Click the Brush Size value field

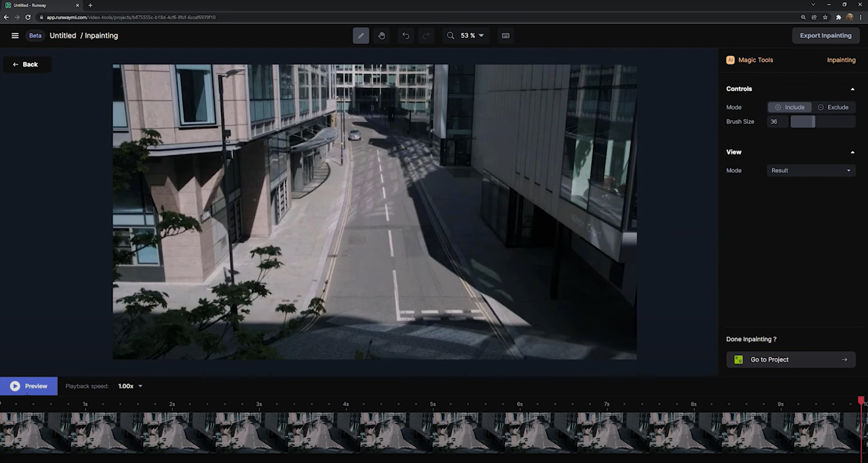pos(777,122)
